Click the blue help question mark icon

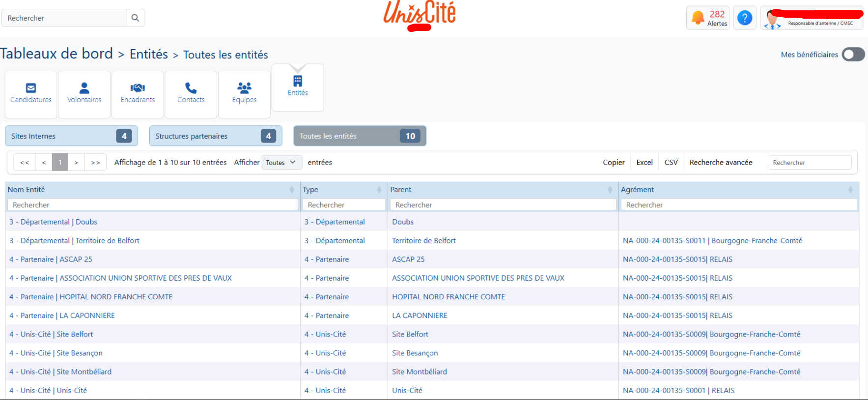744,18
